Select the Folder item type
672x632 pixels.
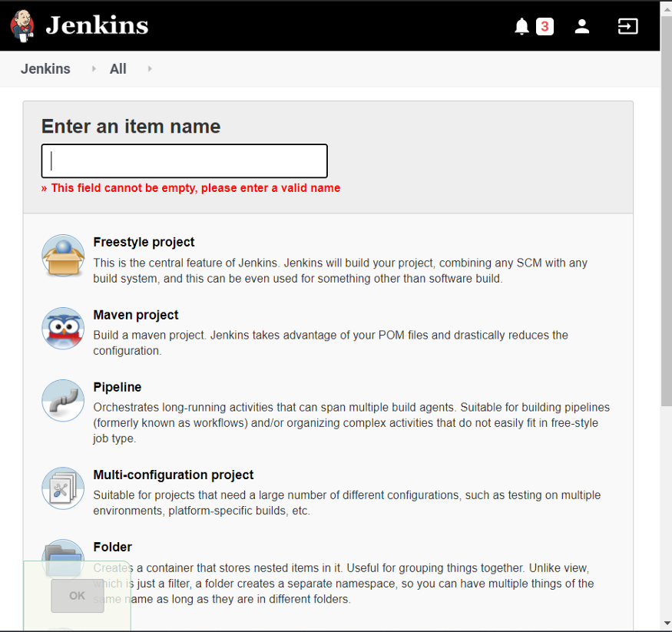coord(112,547)
